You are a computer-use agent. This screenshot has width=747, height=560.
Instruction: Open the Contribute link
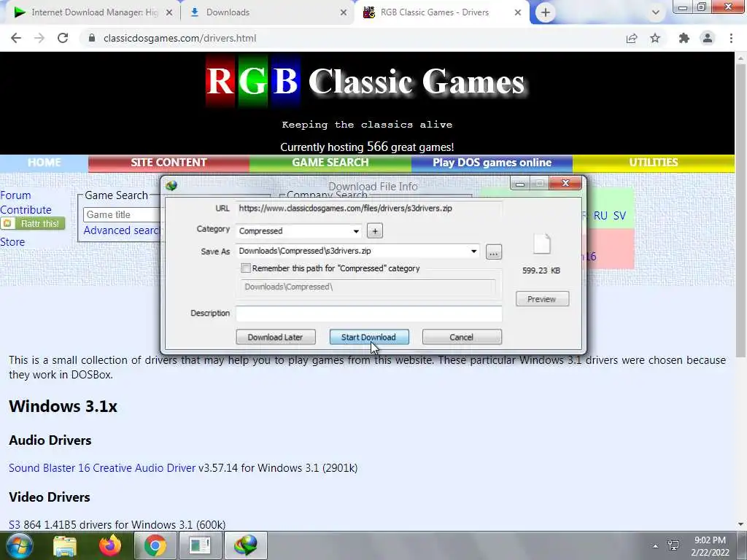point(26,210)
